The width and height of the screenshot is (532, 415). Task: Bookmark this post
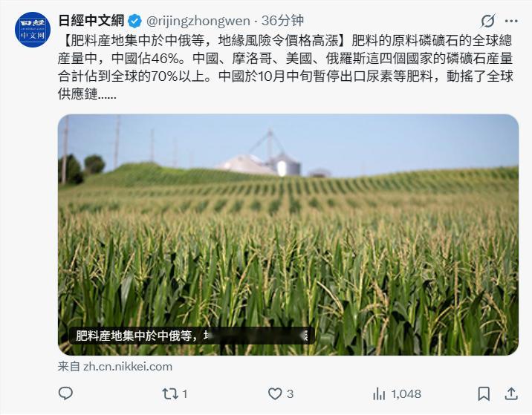pyautogui.click(x=484, y=393)
